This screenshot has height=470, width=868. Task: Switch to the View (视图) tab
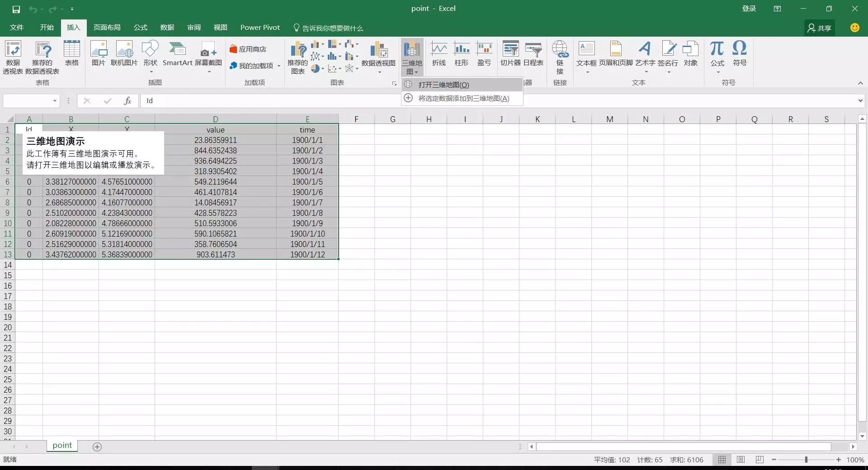click(x=221, y=28)
